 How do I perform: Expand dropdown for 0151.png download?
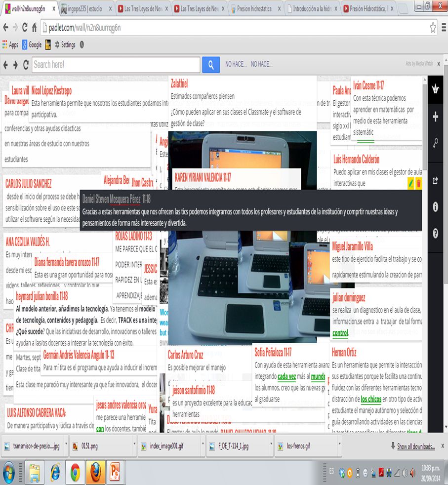(x=134, y=444)
